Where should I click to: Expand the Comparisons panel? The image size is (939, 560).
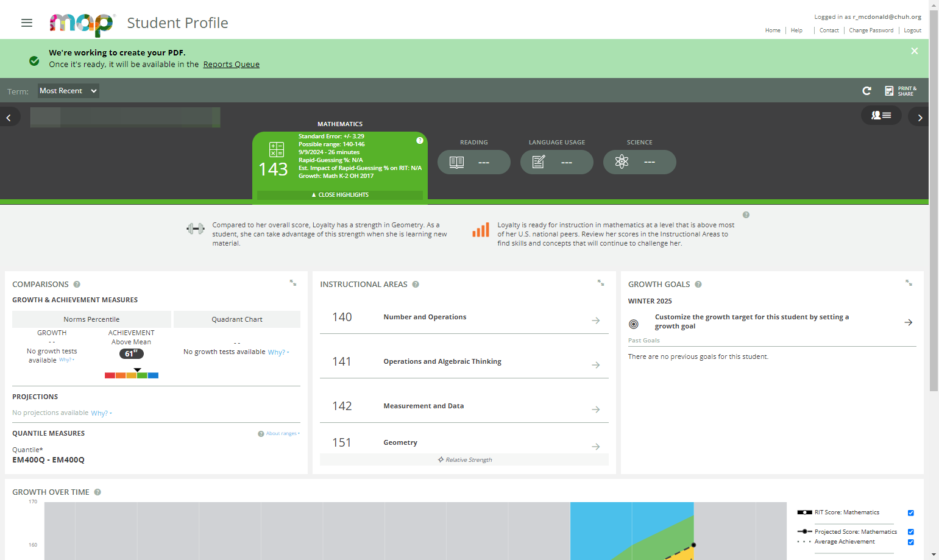pos(293,283)
